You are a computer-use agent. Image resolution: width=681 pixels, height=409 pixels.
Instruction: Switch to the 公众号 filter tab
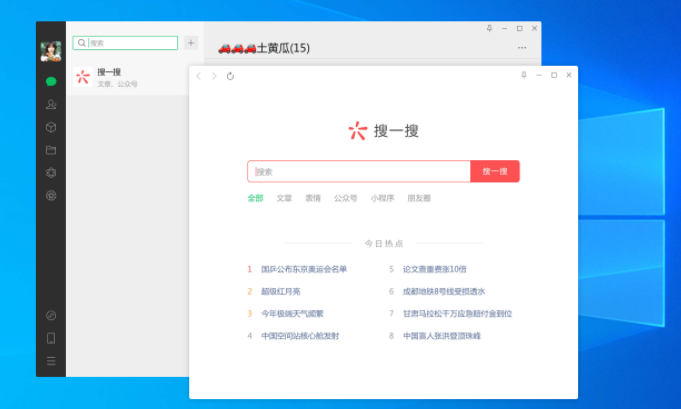(x=346, y=198)
